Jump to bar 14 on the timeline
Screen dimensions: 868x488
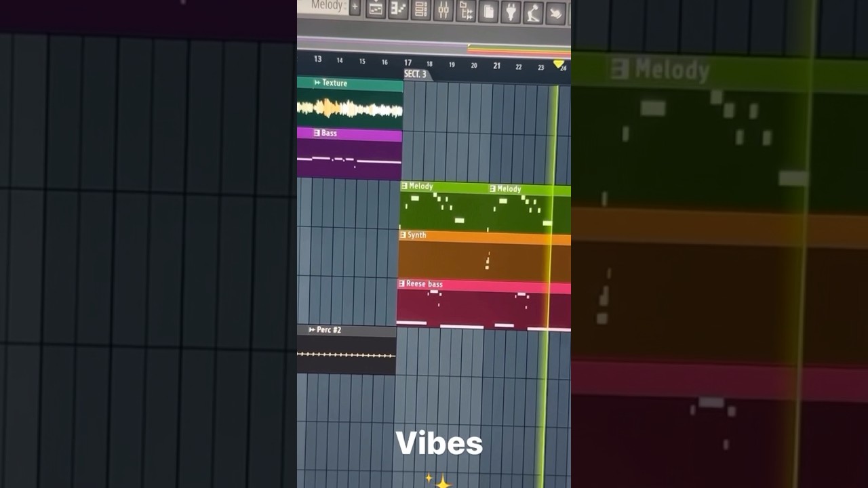(x=340, y=60)
